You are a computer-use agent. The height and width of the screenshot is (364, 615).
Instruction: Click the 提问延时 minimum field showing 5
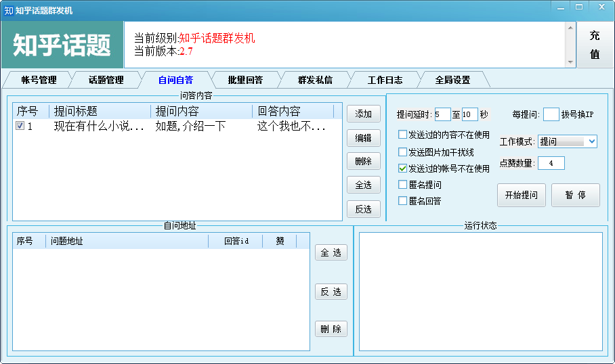442,114
